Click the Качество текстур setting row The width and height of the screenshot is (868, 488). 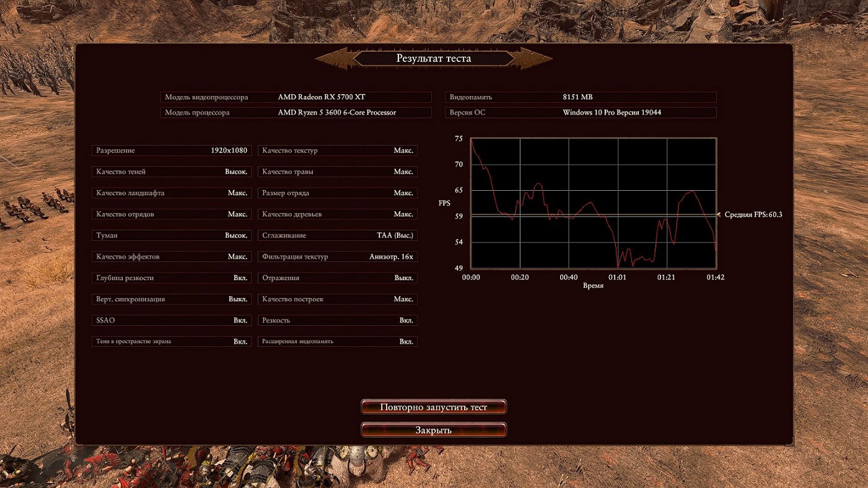[338, 150]
